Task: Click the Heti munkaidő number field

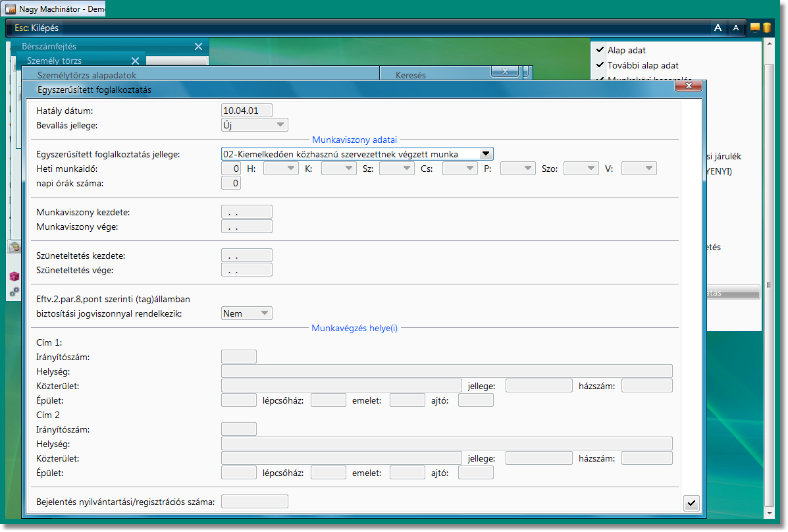Action: 231,169
